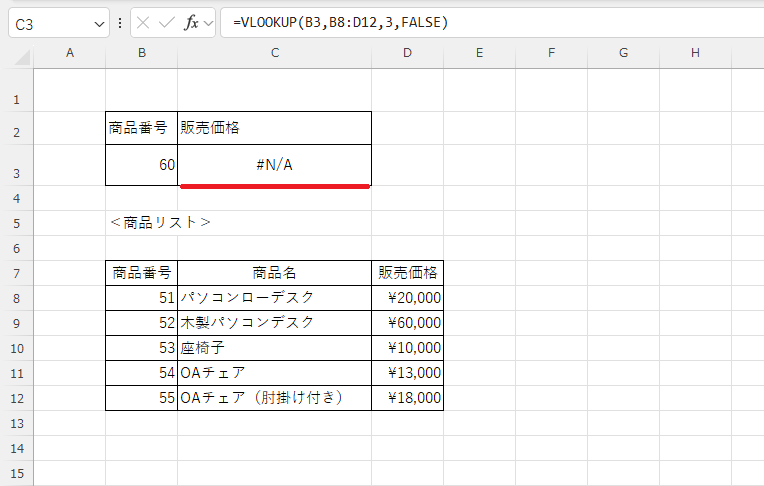This screenshot has width=764, height=486.
Task: Select the ¥60,000 price cell
Action: [407, 323]
